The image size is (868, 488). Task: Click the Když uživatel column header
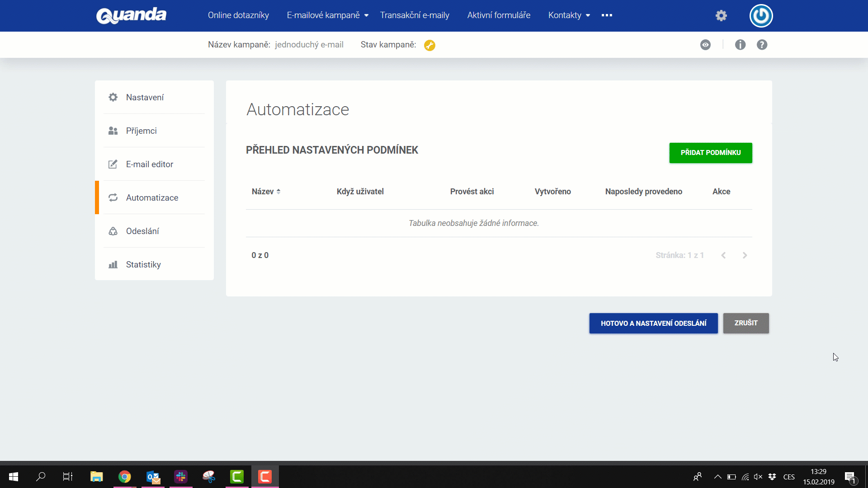pos(360,192)
